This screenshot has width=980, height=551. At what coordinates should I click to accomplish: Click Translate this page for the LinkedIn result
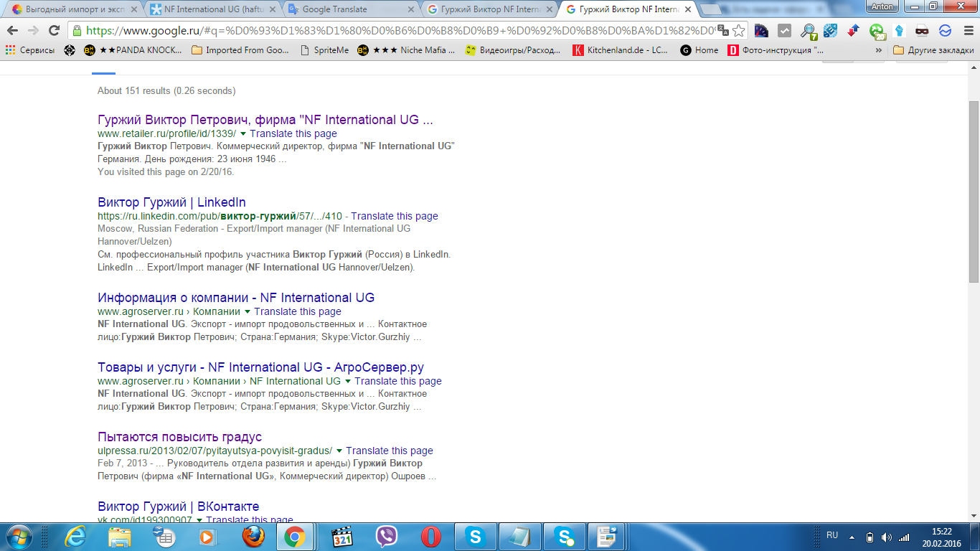click(395, 216)
